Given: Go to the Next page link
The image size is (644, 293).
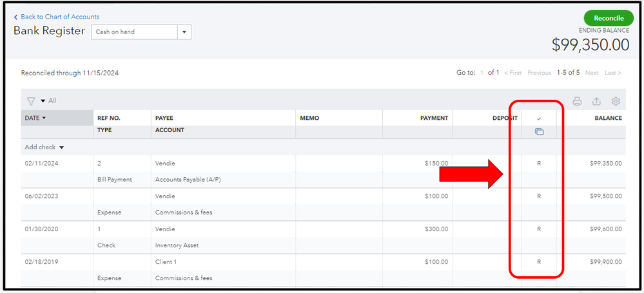Looking at the screenshot, I should [591, 73].
